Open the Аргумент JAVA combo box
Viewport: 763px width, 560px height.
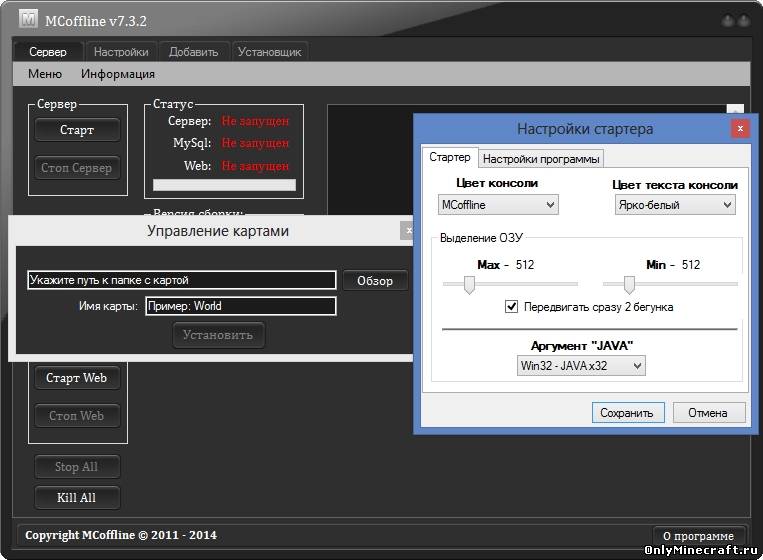tap(580, 366)
